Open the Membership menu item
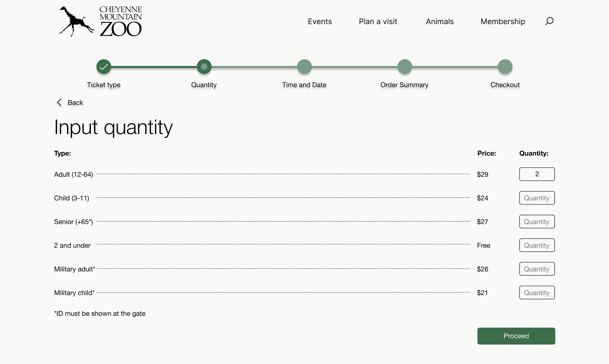 (503, 22)
